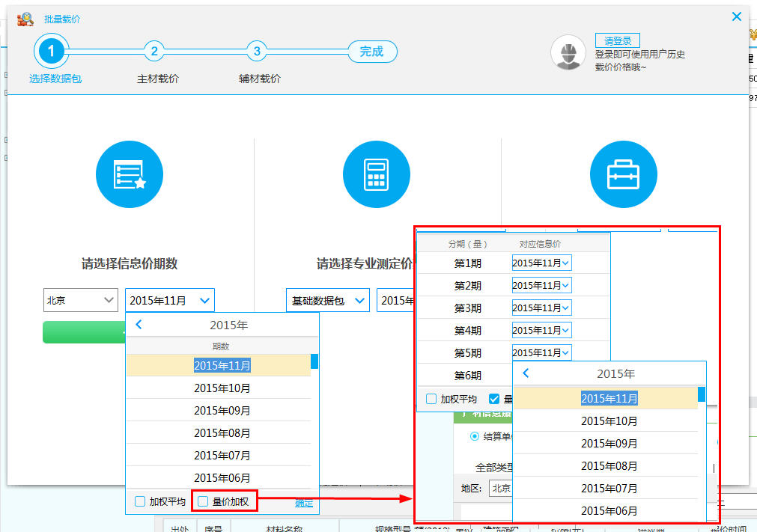Expand the 2015年11月 period dropdown
This screenshot has width=757, height=532.
(x=170, y=300)
